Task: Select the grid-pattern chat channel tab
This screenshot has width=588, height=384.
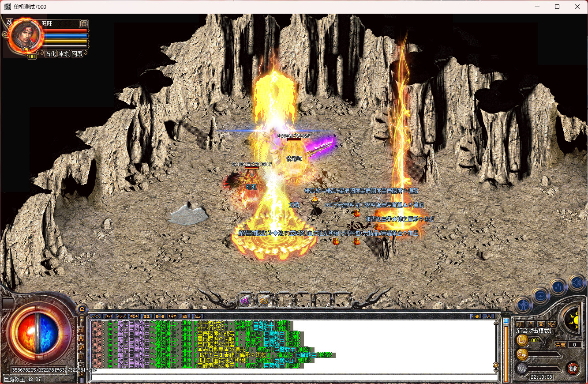Action: [x=184, y=316]
